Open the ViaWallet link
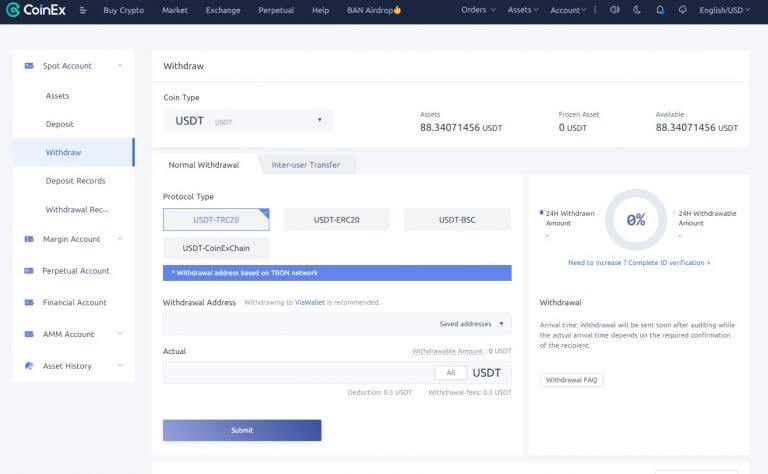This screenshot has width=768, height=474. tap(310, 303)
